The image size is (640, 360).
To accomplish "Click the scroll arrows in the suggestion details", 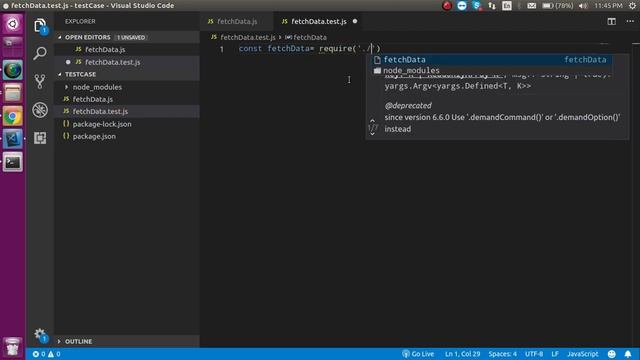I will tap(372, 127).
